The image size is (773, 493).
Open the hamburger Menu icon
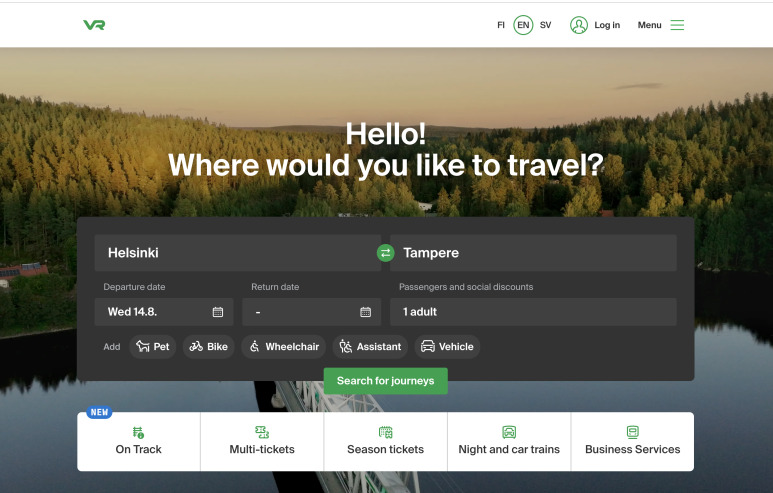(677, 25)
